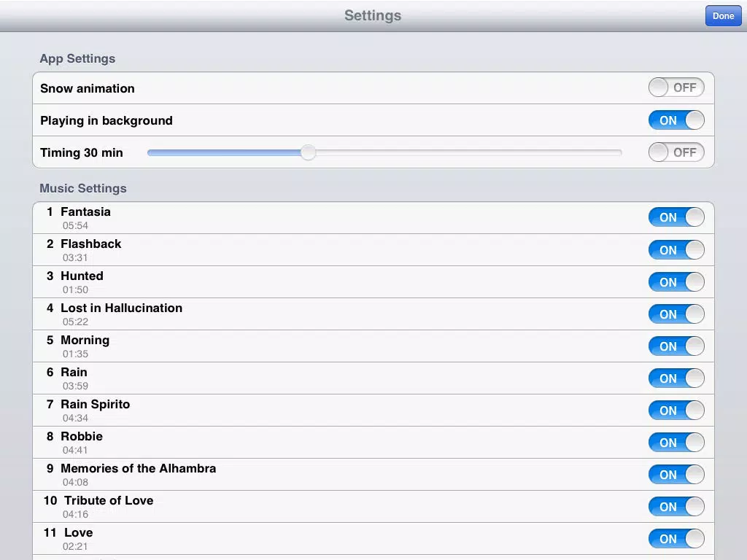Click the Timing slider thumb
The width and height of the screenshot is (747, 560).
click(309, 152)
